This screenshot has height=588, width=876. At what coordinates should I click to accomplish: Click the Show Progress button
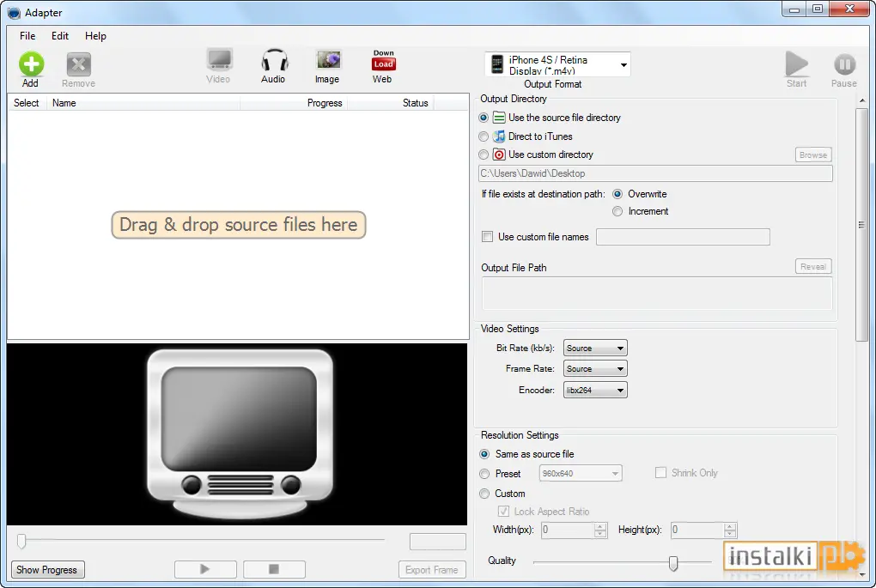click(x=47, y=570)
